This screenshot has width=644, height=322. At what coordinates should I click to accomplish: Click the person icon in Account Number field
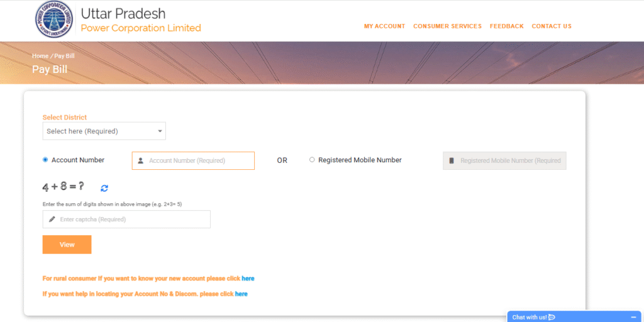pos(141,161)
